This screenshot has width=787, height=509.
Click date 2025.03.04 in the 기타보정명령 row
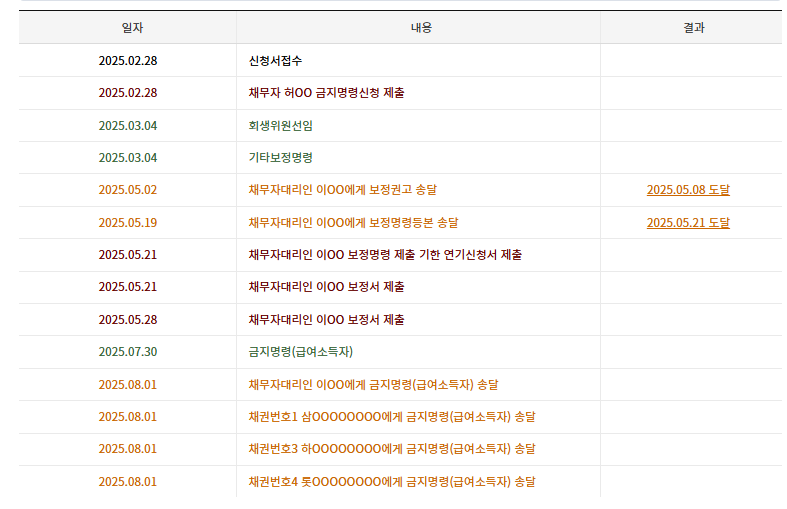128,158
